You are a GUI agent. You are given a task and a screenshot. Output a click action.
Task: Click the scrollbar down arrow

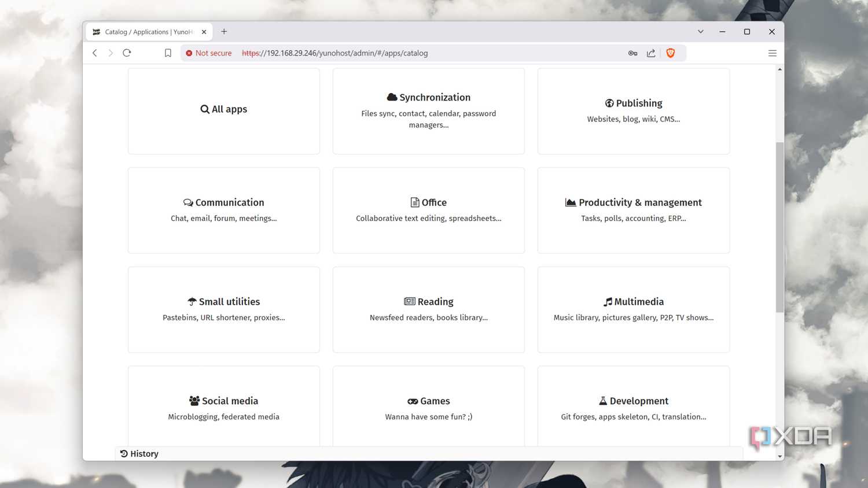click(780, 456)
